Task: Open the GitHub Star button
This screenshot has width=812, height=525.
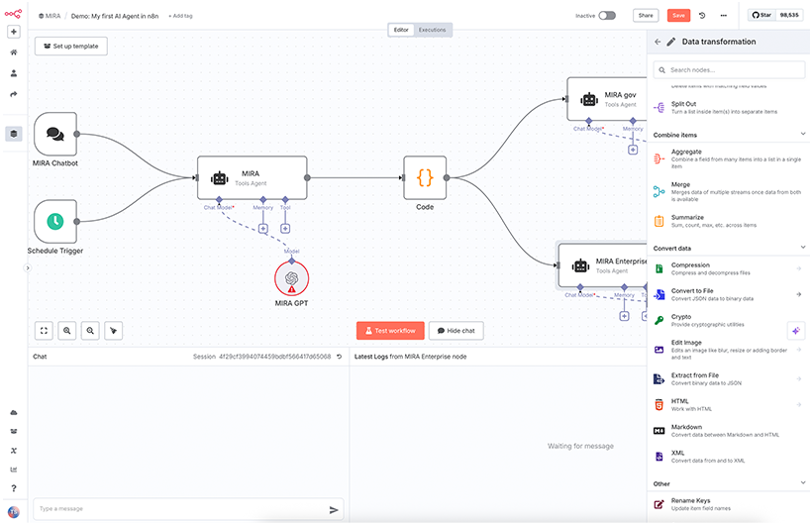Action: [761, 15]
